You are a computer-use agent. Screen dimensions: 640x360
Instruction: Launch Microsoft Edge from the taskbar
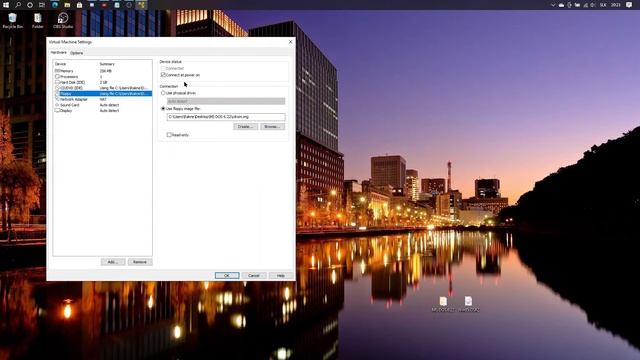[x=55, y=5]
